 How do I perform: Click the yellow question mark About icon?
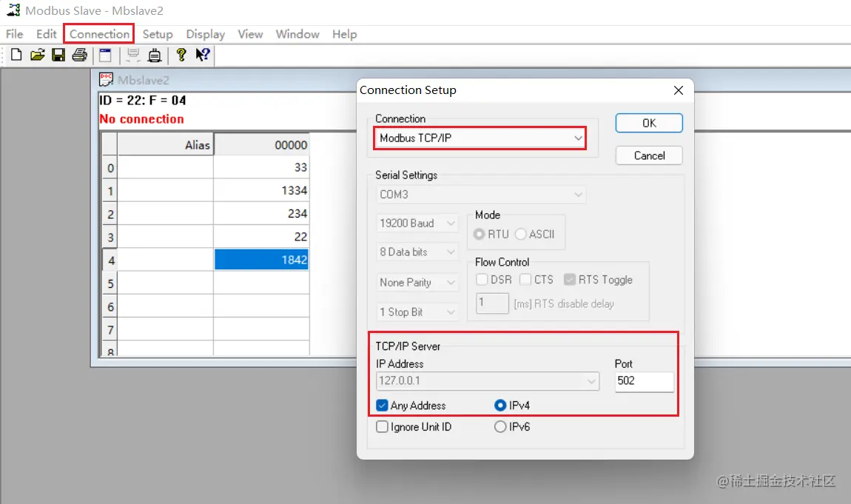tap(181, 55)
